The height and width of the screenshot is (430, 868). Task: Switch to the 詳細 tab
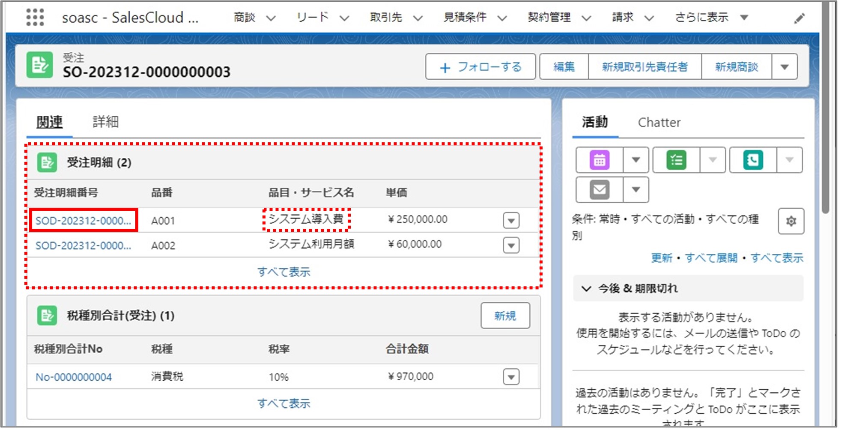coord(105,122)
